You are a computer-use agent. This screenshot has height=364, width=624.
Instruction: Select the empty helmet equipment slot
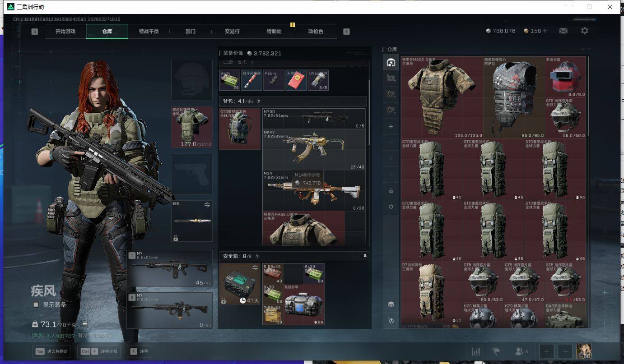tap(192, 80)
